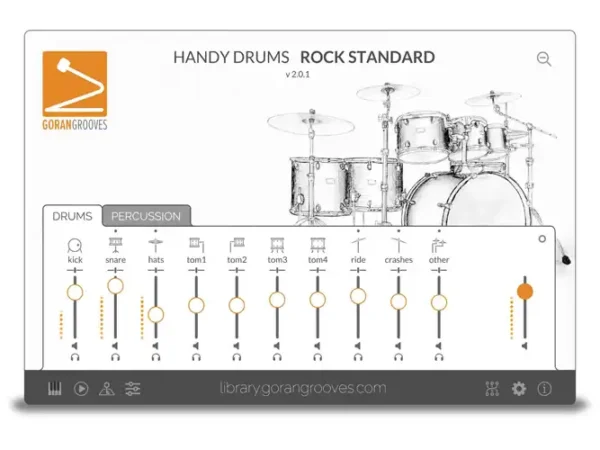The image size is (600, 450).
Task: Click the Goran Grooves logo
Action: click(75, 91)
